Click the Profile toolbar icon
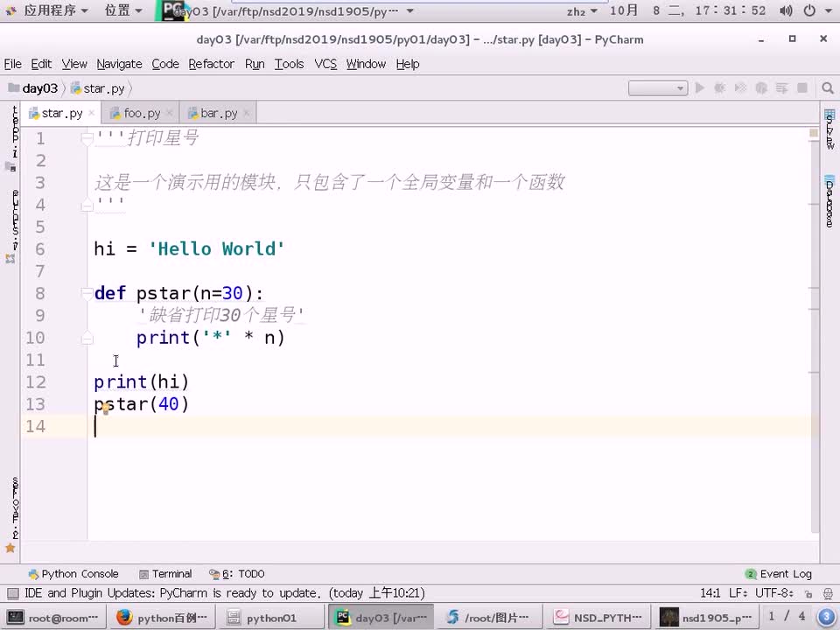This screenshot has height=630, width=840. point(761,87)
